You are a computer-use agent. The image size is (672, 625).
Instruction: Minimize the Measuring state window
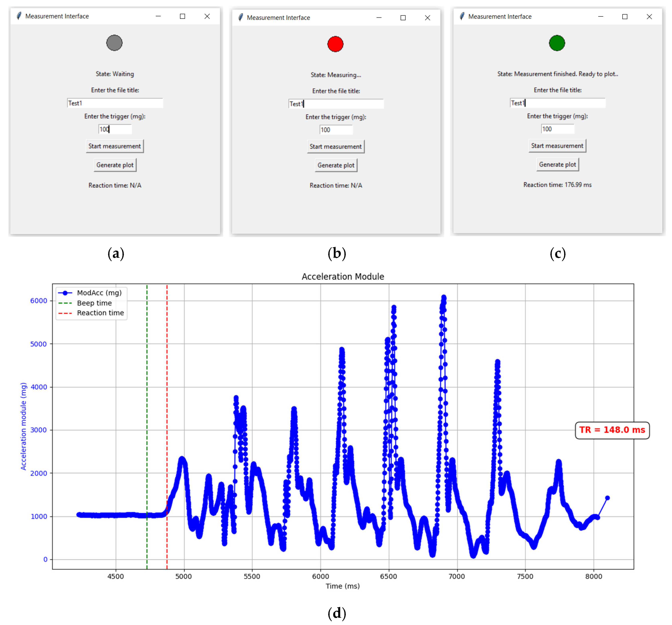pos(379,18)
